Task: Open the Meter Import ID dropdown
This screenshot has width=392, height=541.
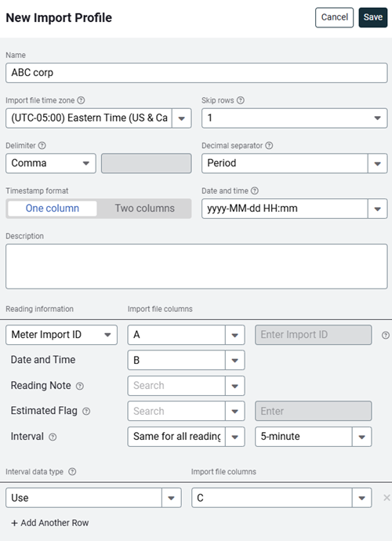Action: click(61, 335)
